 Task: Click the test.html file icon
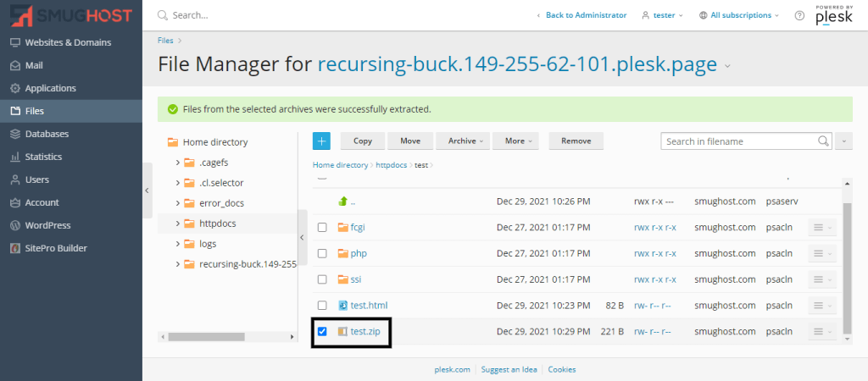coord(342,306)
